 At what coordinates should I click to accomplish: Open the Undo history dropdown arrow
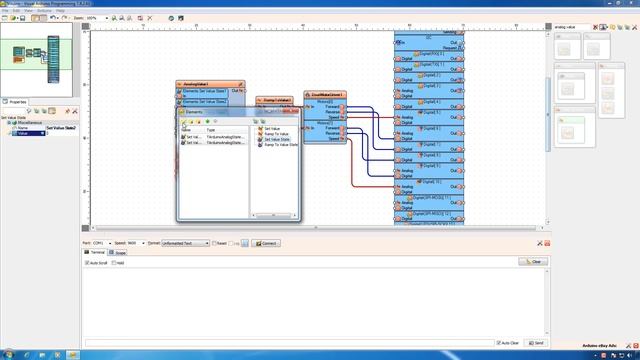point(58,18)
